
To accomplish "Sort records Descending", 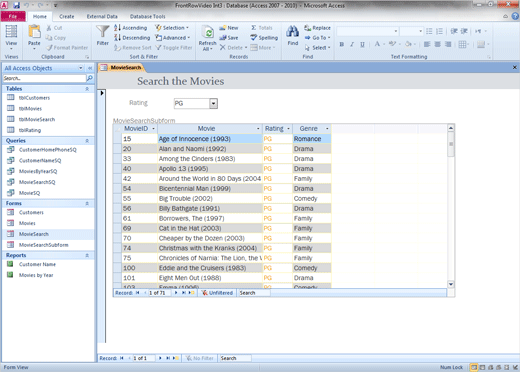I will (132, 38).
